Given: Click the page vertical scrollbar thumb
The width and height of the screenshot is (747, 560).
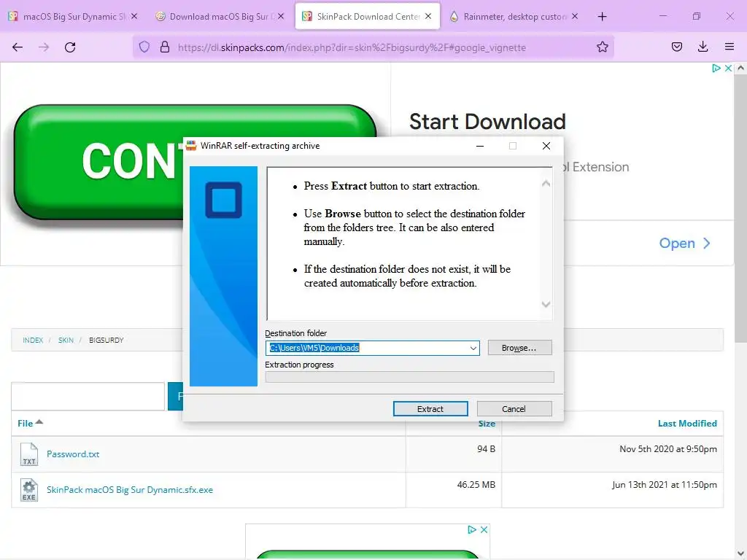Looking at the screenshot, I should click(x=740, y=209).
